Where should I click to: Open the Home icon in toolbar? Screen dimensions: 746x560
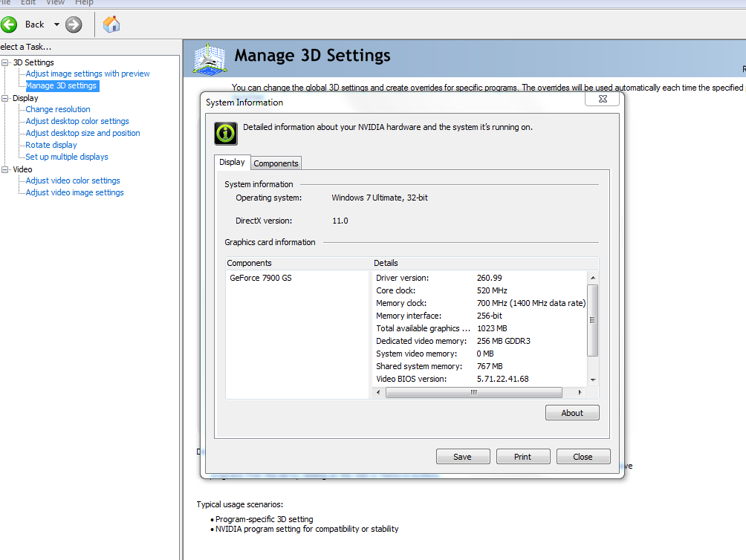pyautogui.click(x=111, y=25)
